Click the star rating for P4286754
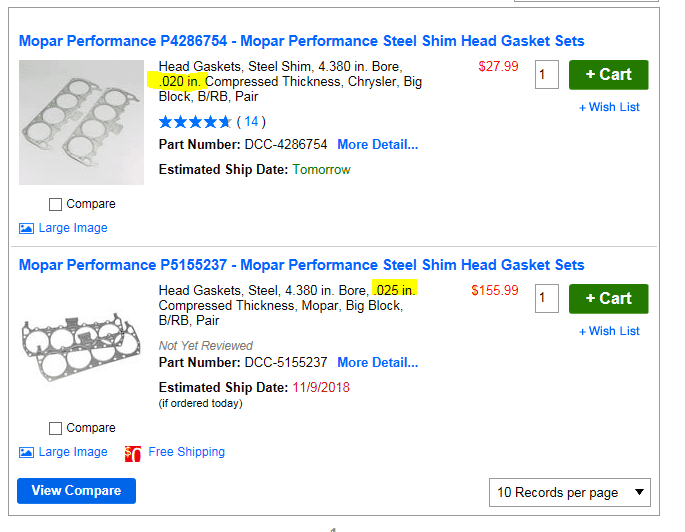This screenshot has height=532, width=685. coord(194,122)
